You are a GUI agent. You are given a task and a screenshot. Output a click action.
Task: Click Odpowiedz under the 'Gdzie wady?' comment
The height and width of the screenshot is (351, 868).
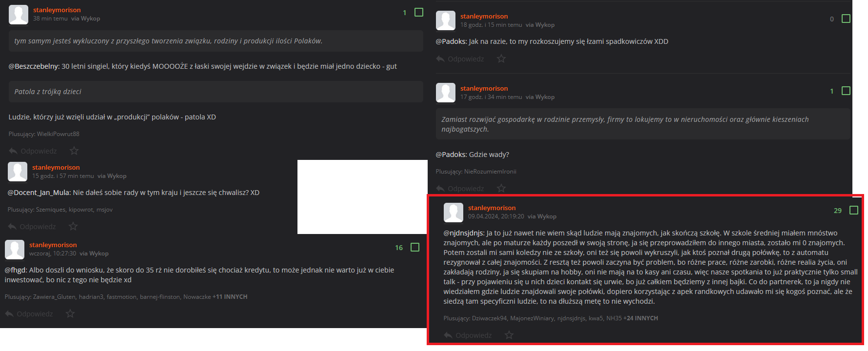tap(460, 188)
